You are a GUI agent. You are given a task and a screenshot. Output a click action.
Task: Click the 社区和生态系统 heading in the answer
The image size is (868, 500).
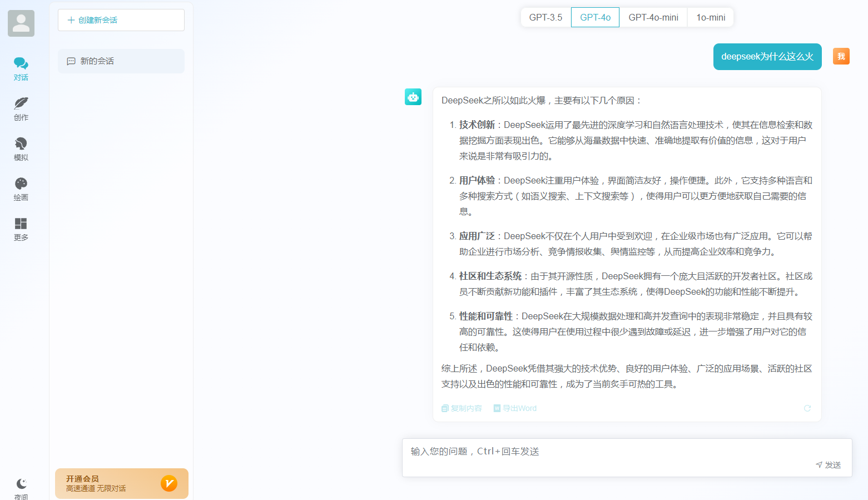(490, 276)
